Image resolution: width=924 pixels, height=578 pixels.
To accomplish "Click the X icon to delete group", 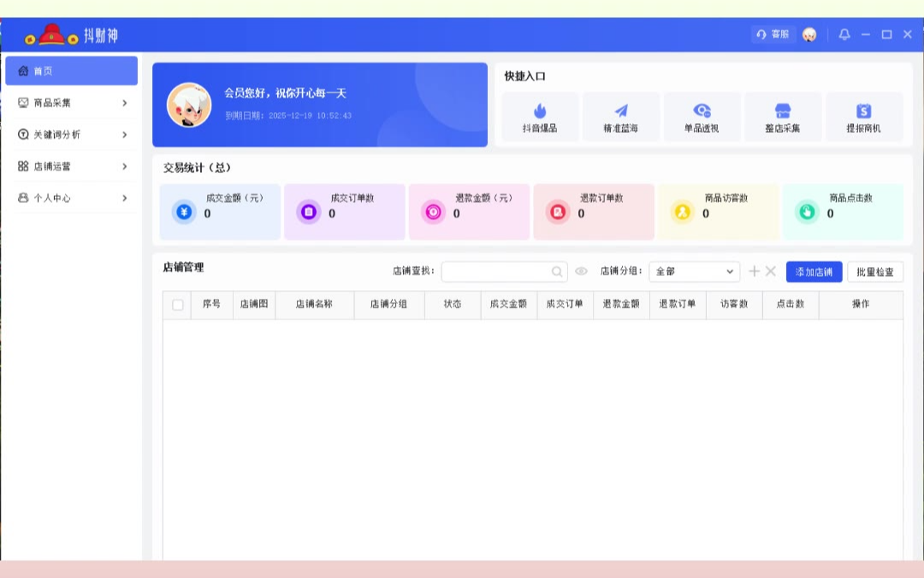I will click(770, 271).
